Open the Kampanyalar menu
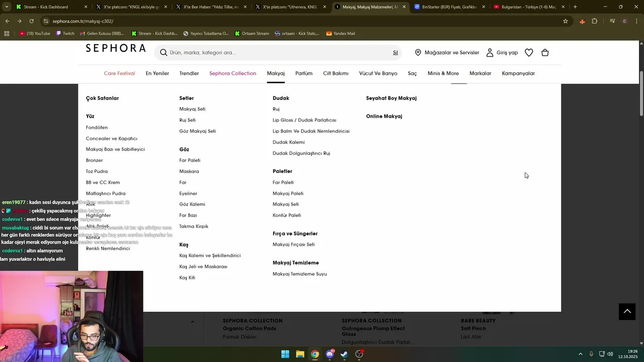644x362 pixels. click(518, 73)
